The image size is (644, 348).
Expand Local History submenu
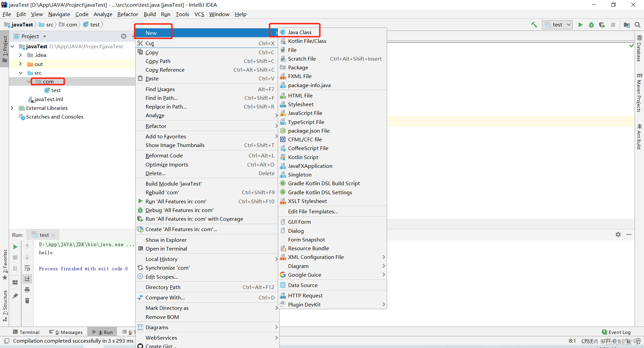coord(207,259)
